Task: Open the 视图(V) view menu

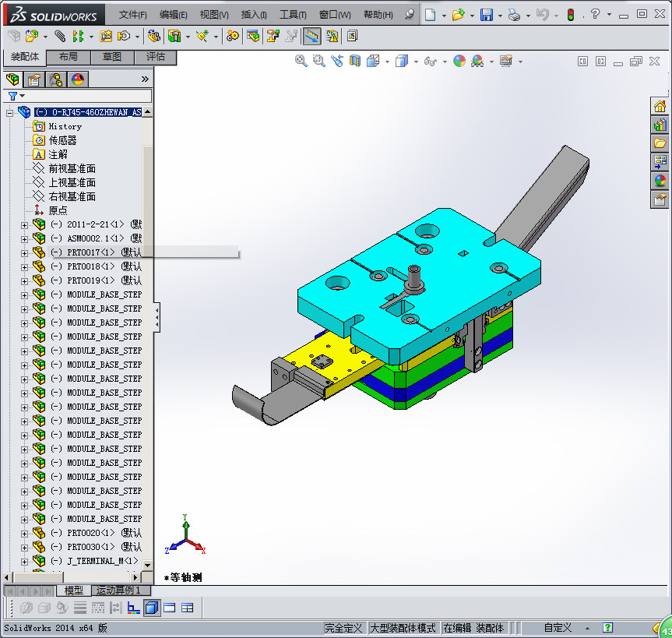Action: (x=214, y=15)
